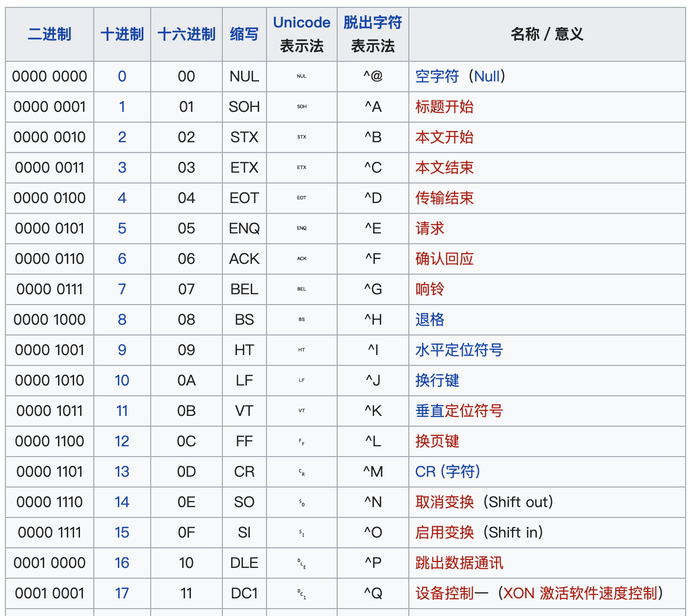Open the 水平定位符号 link
Viewport: 692px width, 616px height.
point(459,350)
